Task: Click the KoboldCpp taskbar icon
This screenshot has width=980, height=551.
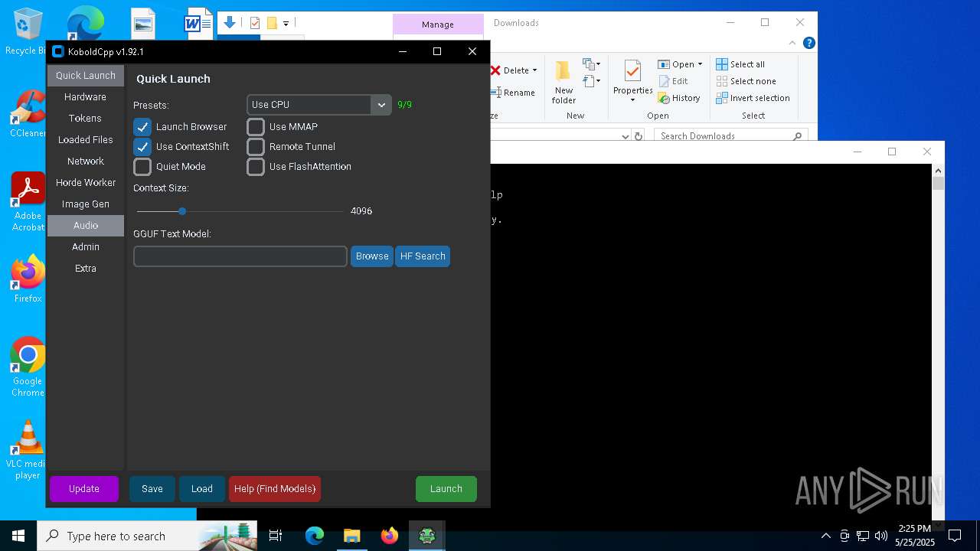Action: 427,536
